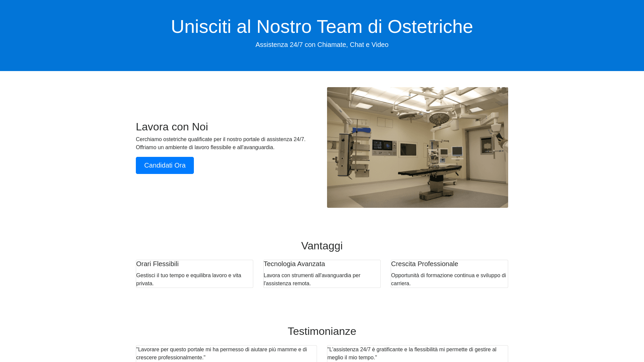Click the text about balancing work and private life
The height and width of the screenshot is (362, 644).
pos(189,279)
